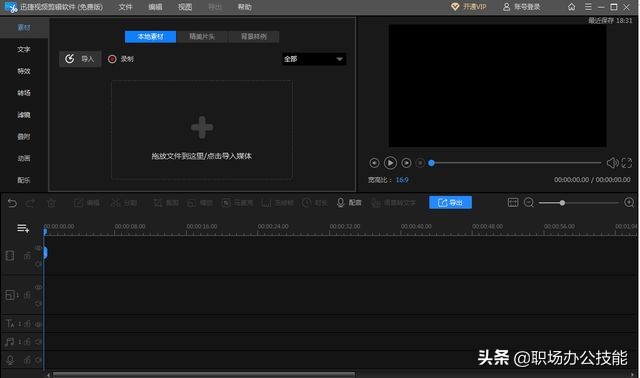640x378 pixels.
Task: Toggle lock on the text track
Action: coord(27,324)
